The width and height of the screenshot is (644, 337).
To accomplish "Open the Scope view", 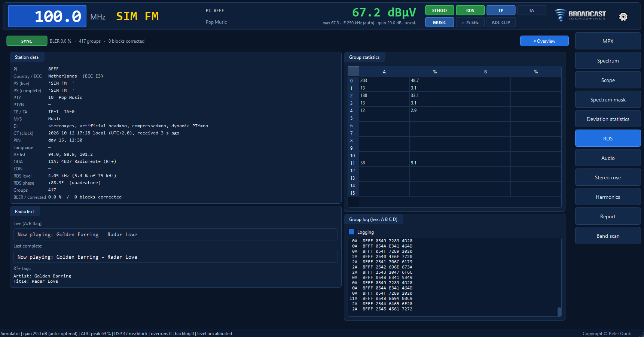I will pos(608,80).
